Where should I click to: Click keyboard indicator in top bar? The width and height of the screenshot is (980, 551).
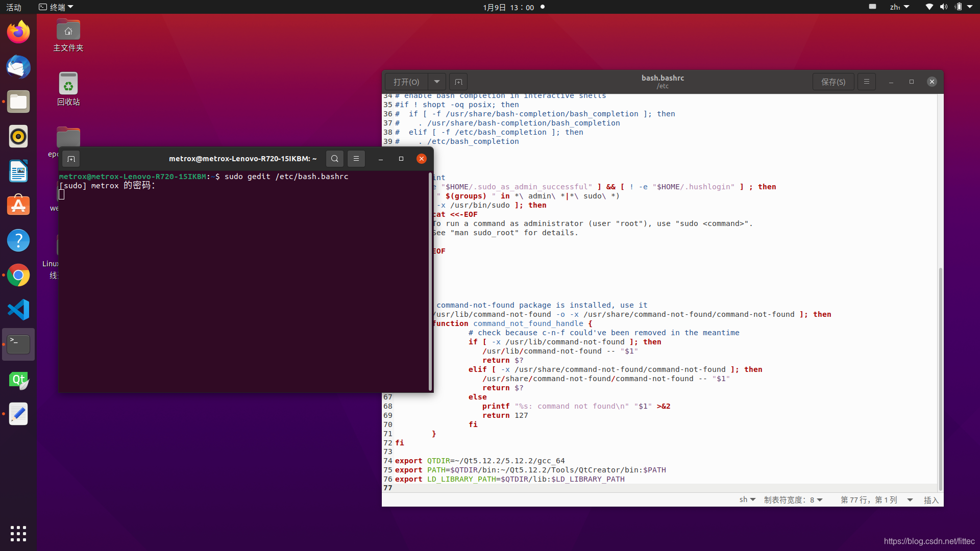tap(872, 7)
